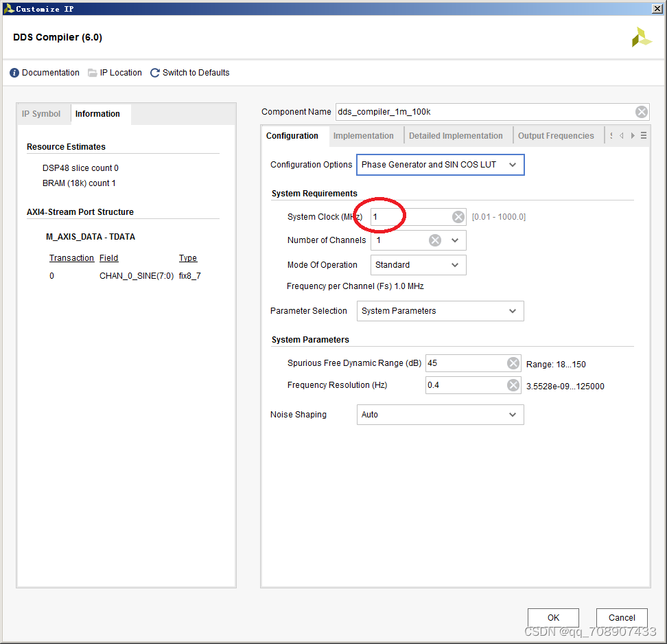The image size is (667, 644).
Task: Clear the System Clock value
Action: (458, 217)
